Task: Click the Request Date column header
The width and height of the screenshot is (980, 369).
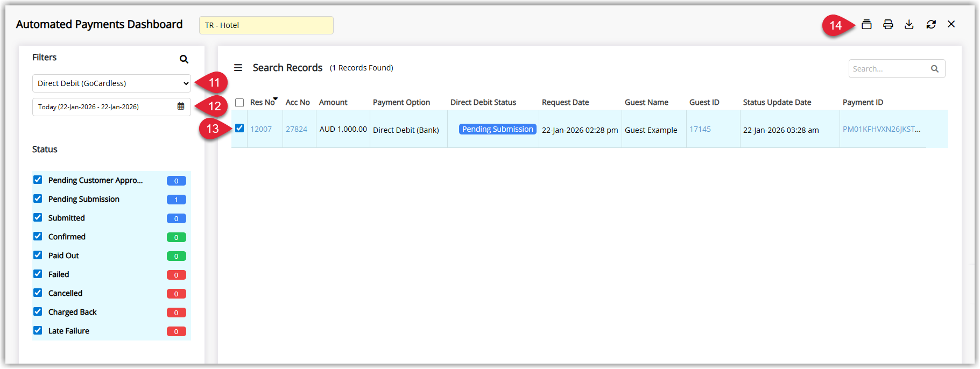Action: [x=565, y=102]
